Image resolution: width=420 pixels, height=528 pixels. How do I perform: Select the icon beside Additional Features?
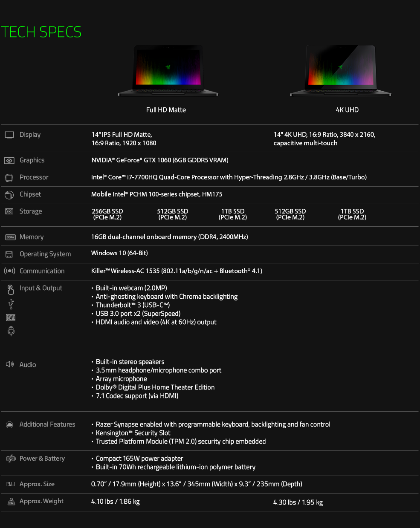click(x=9, y=424)
